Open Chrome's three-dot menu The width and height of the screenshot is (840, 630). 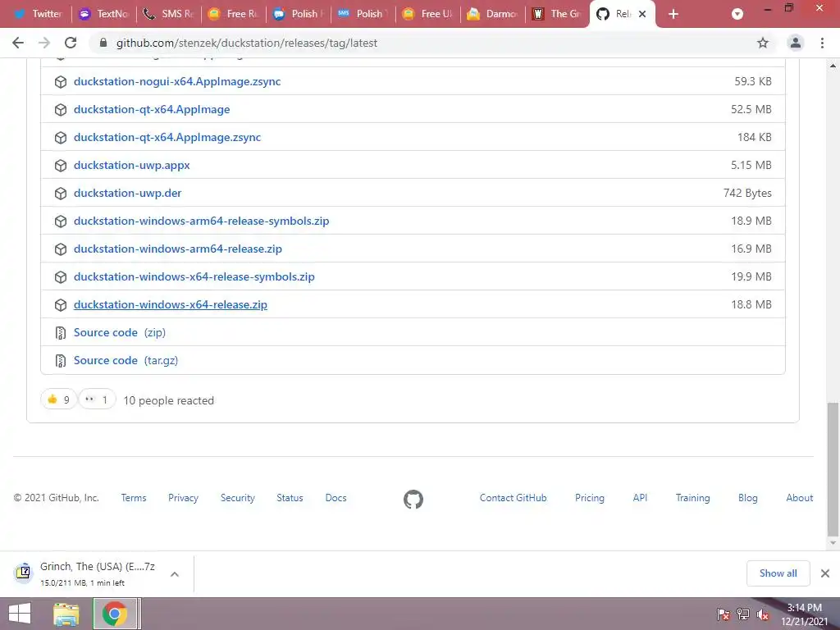click(x=822, y=43)
